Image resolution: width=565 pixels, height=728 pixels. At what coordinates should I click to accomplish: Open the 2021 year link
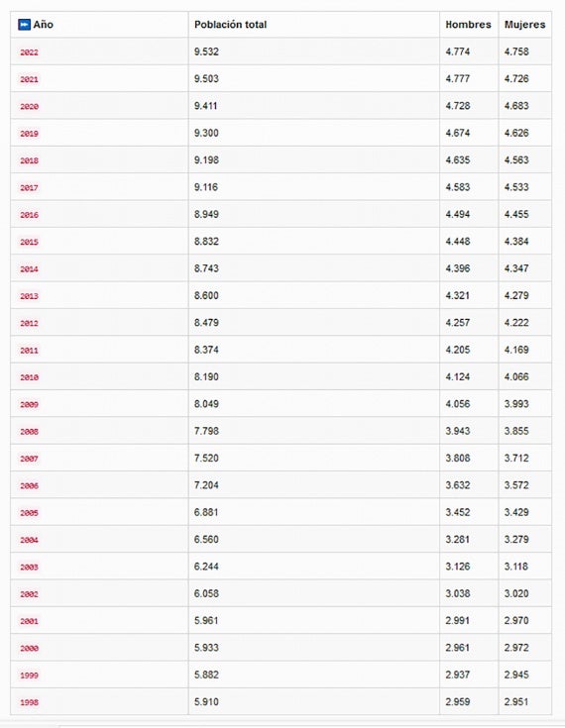coord(29,79)
